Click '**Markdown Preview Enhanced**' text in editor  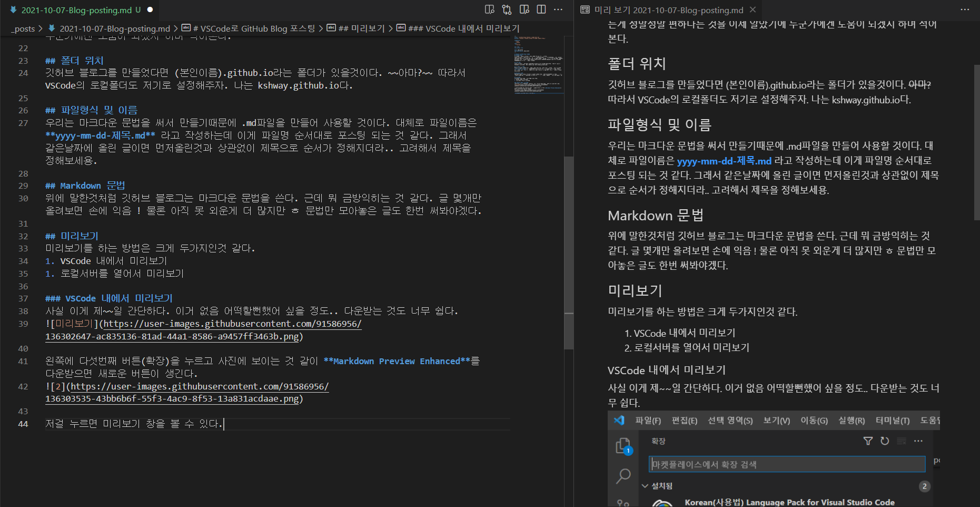click(x=397, y=361)
